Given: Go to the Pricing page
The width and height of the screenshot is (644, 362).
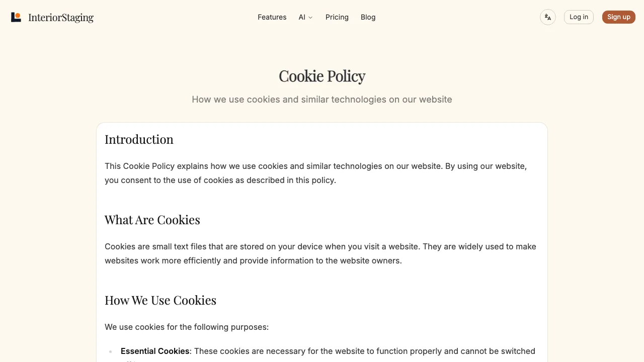Looking at the screenshot, I should tap(337, 17).
